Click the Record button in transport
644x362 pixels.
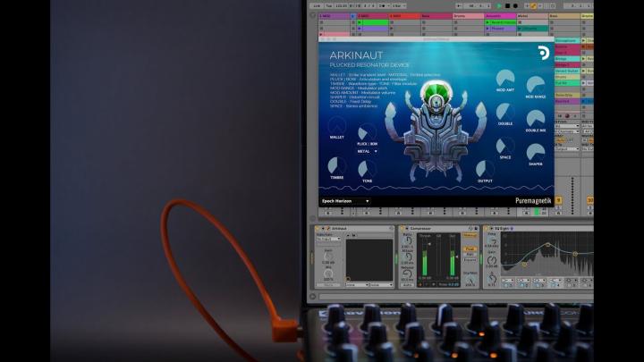(x=515, y=6)
